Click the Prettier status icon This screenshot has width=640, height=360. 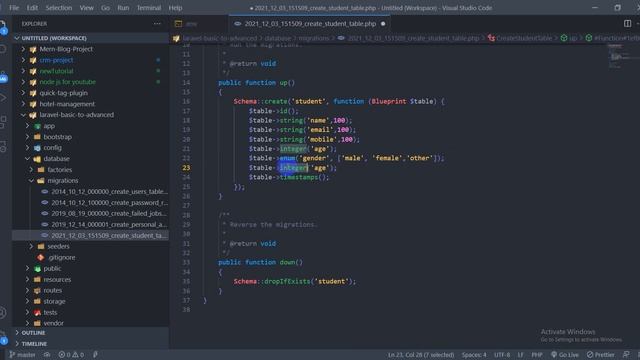(590, 355)
